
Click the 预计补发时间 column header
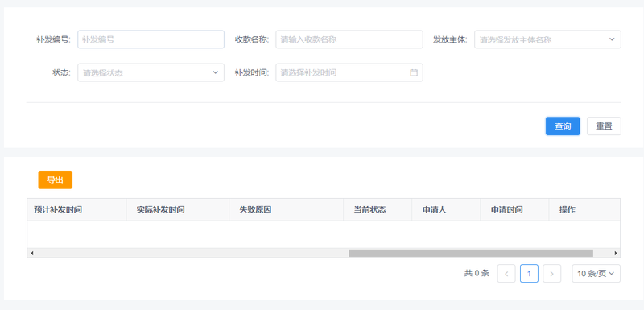click(x=76, y=210)
